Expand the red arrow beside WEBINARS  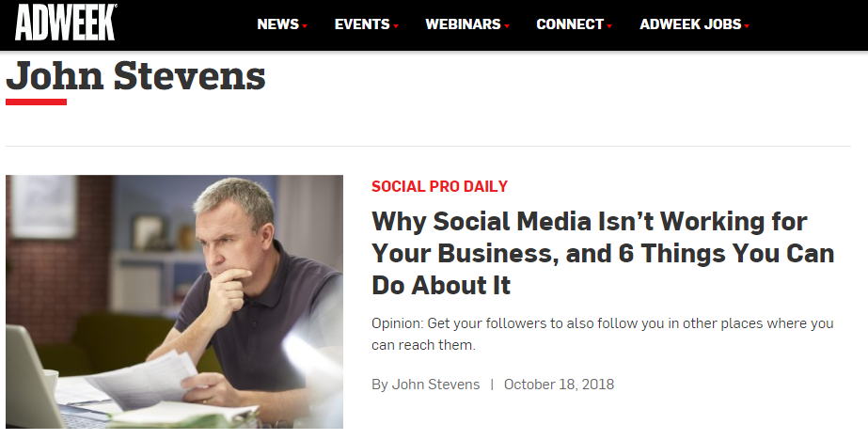pos(507,26)
